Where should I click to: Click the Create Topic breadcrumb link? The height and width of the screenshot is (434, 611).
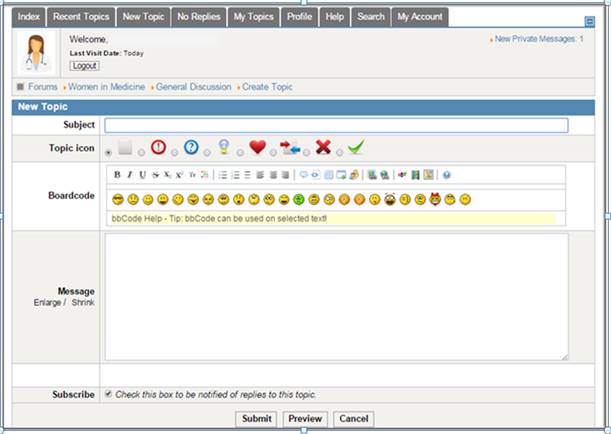point(267,87)
